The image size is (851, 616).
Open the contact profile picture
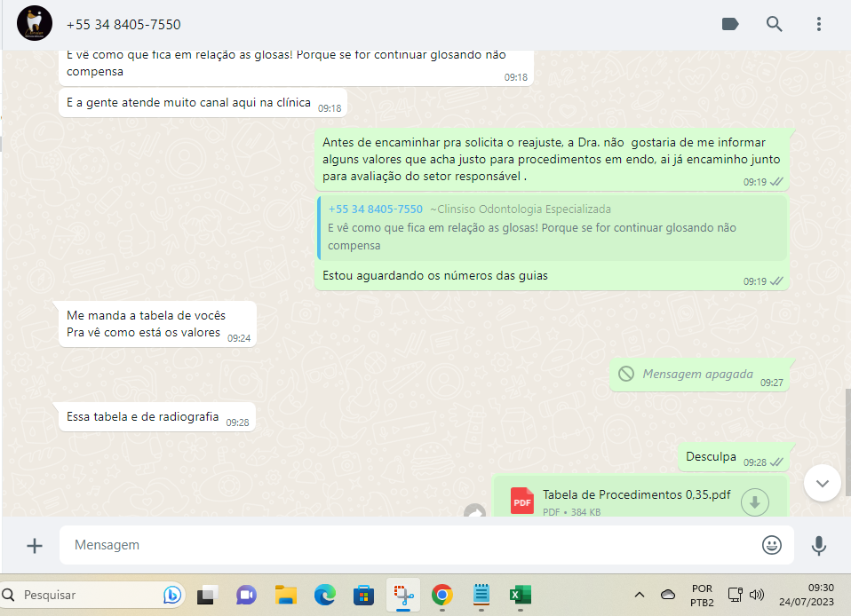click(x=34, y=23)
